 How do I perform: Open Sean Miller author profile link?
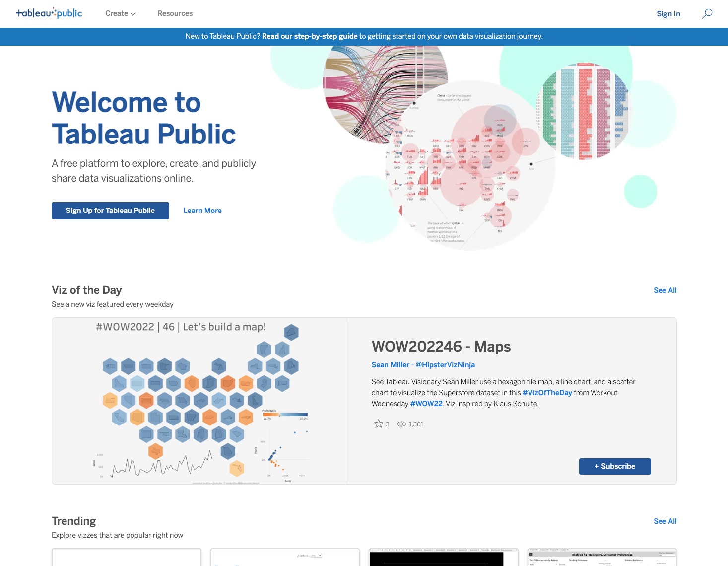(x=423, y=365)
